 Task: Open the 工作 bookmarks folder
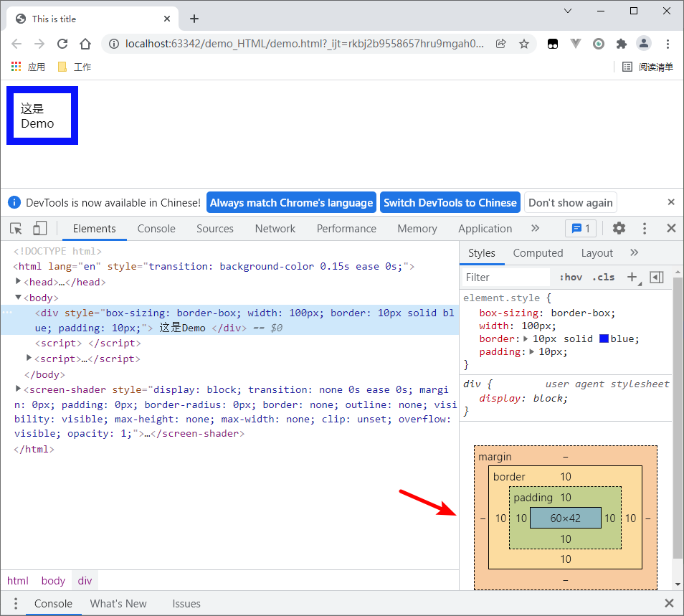[75, 67]
